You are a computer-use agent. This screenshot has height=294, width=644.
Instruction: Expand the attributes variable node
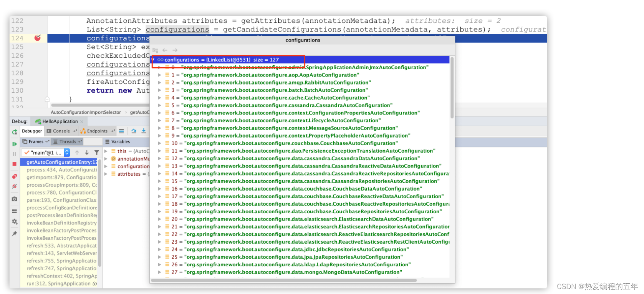(x=106, y=174)
